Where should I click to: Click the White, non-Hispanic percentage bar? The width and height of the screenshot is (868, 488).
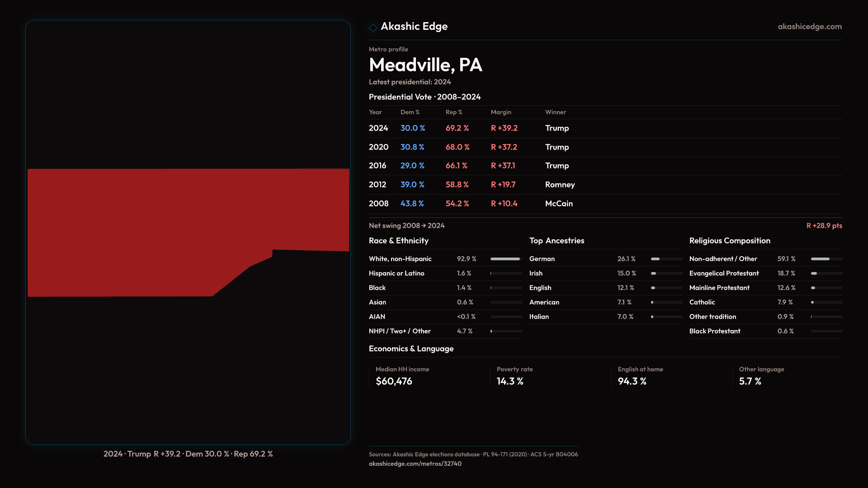click(x=505, y=259)
